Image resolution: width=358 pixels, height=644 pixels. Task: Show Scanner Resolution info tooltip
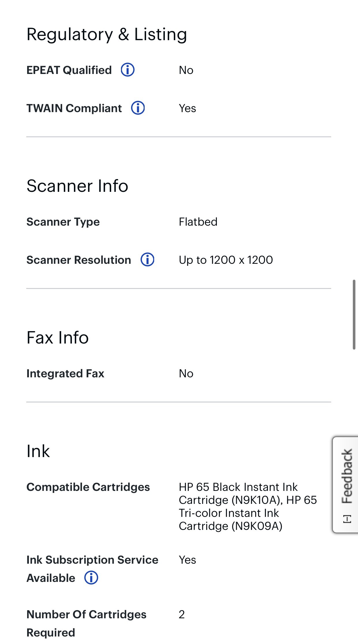(147, 260)
